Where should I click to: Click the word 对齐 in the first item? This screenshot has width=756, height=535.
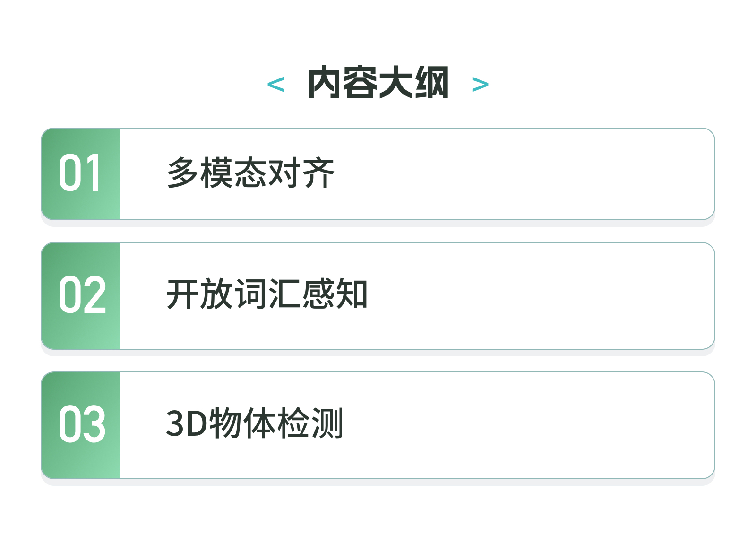tap(301, 173)
